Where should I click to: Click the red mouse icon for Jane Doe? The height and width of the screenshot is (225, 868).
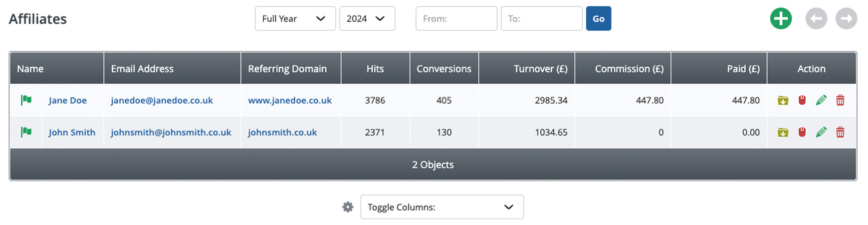click(802, 100)
